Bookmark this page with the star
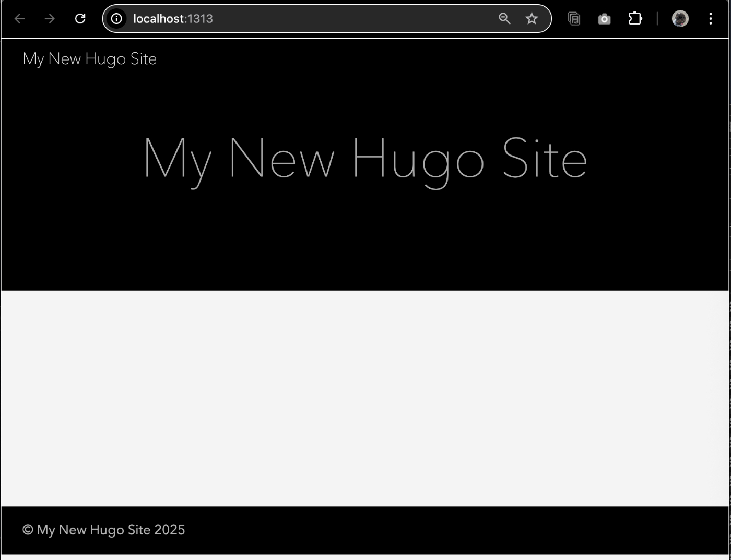The height and width of the screenshot is (560, 731). (x=532, y=19)
